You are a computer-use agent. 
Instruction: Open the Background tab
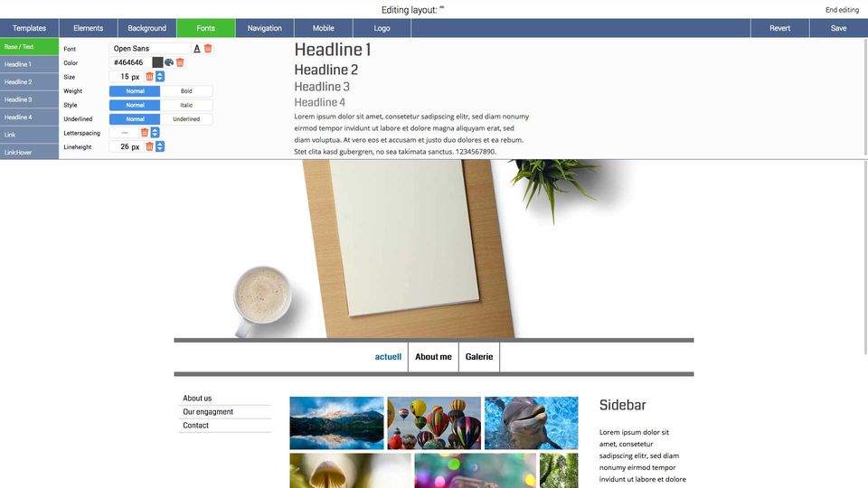tap(146, 28)
